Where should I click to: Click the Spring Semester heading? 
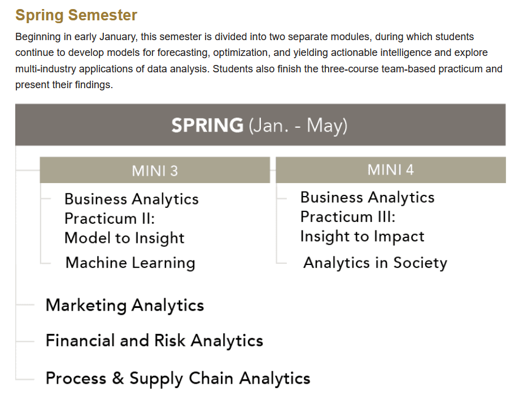point(76,15)
